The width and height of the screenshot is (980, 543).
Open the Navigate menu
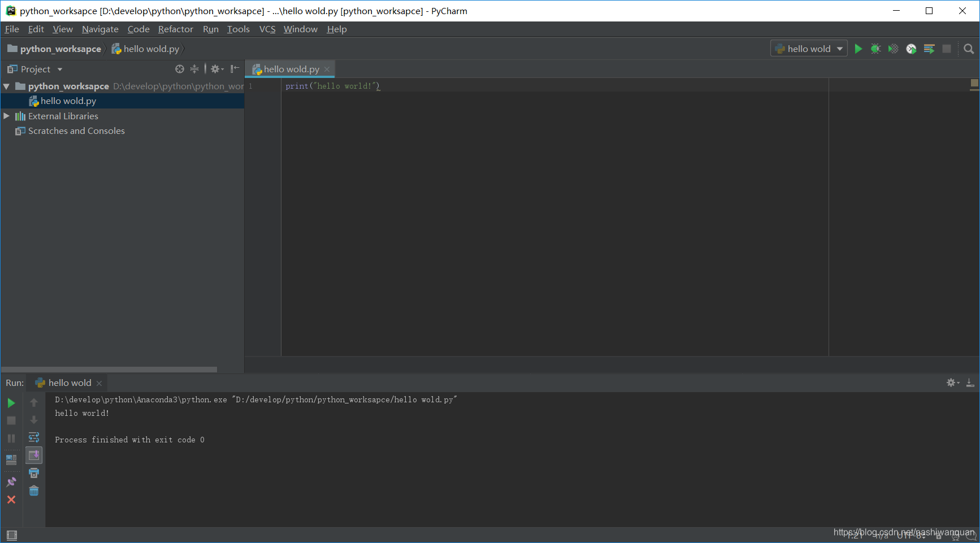(100, 29)
